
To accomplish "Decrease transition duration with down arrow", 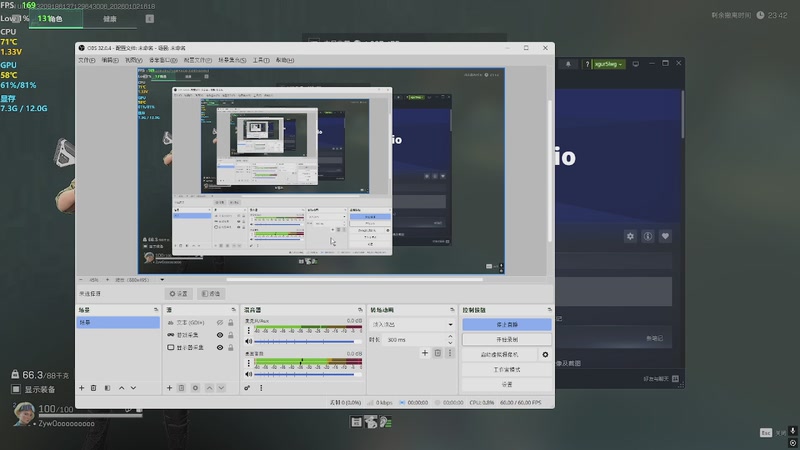I will (450, 342).
